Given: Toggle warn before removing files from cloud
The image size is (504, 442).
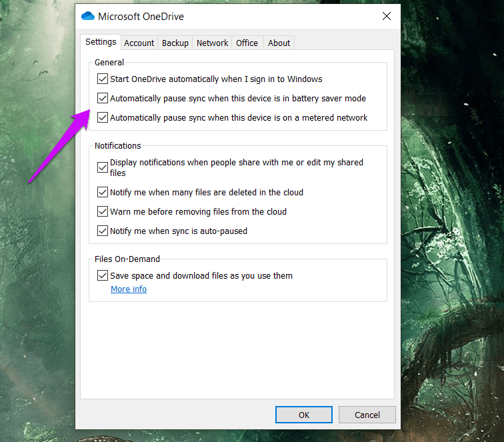Looking at the screenshot, I should 103,211.
